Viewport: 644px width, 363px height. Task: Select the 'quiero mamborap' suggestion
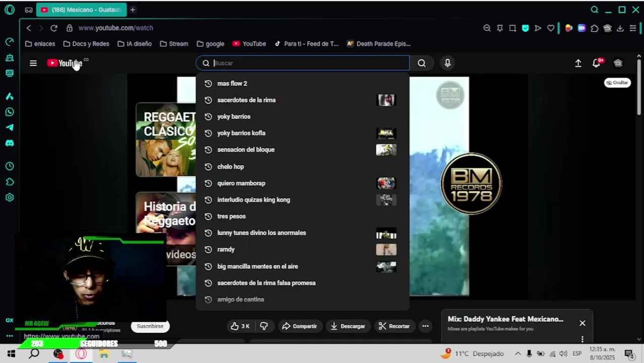[303, 183]
